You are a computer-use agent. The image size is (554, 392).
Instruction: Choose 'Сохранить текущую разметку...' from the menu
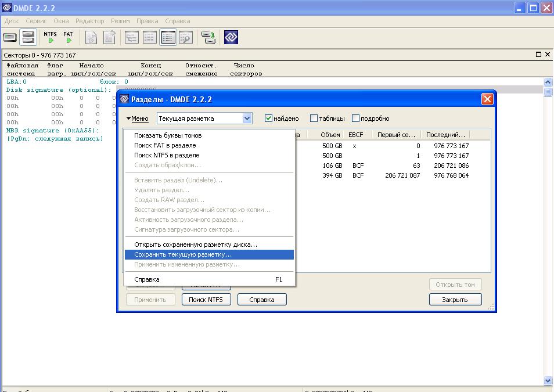pyautogui.click(x=183, y=254)
